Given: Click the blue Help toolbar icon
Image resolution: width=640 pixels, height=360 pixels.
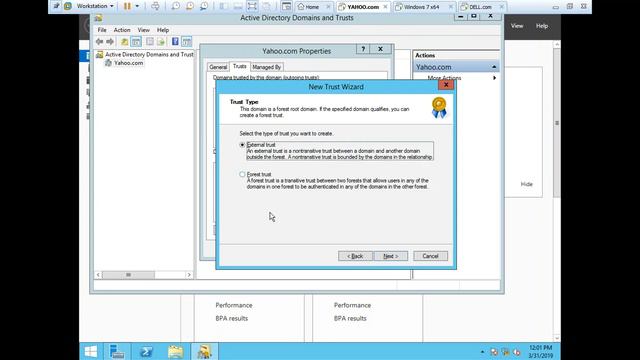Looking at the screenshot, I should pos(175,42).
